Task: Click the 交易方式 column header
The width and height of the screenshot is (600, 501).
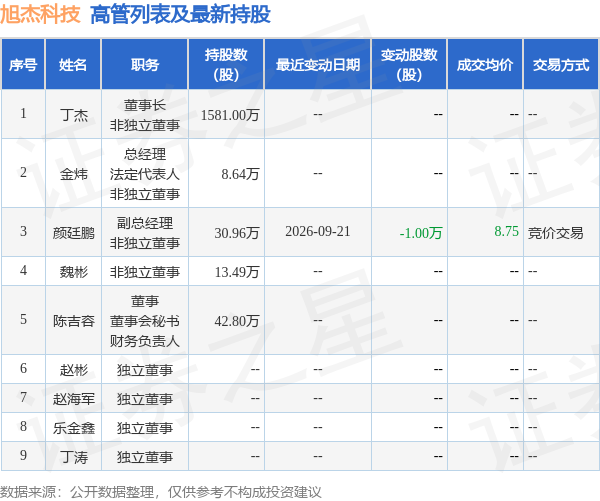Action: click(x=561, y=65)
